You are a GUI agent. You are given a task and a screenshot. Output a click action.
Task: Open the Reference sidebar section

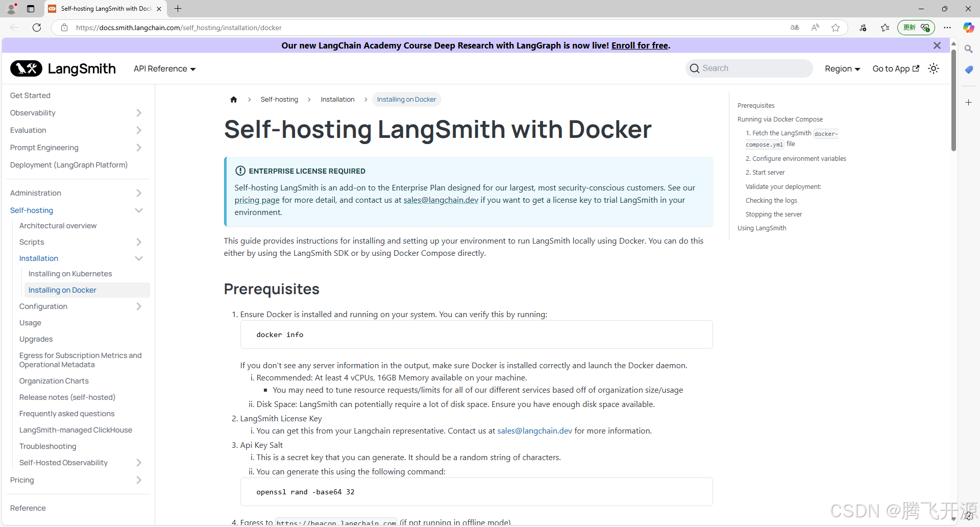coord(28,508)
